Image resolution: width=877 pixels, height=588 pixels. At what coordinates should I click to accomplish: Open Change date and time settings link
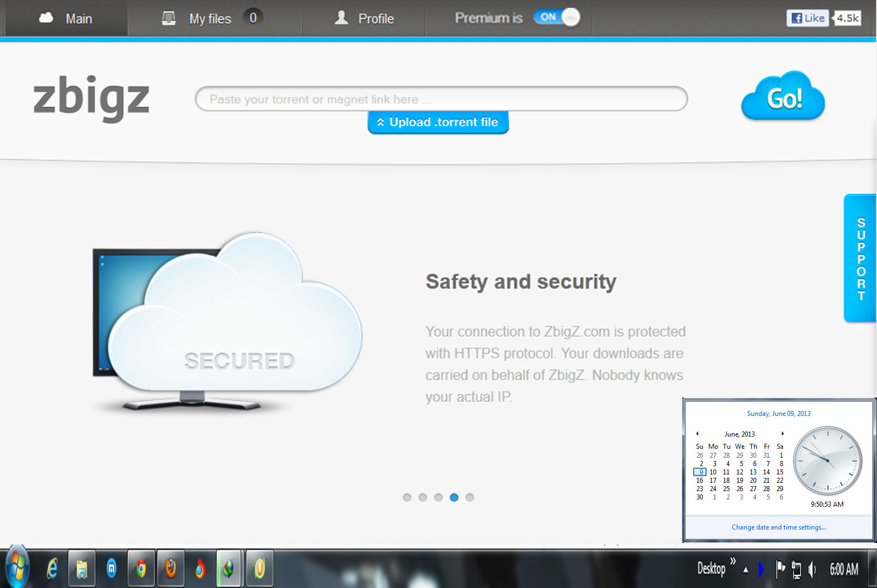point(778,527)
